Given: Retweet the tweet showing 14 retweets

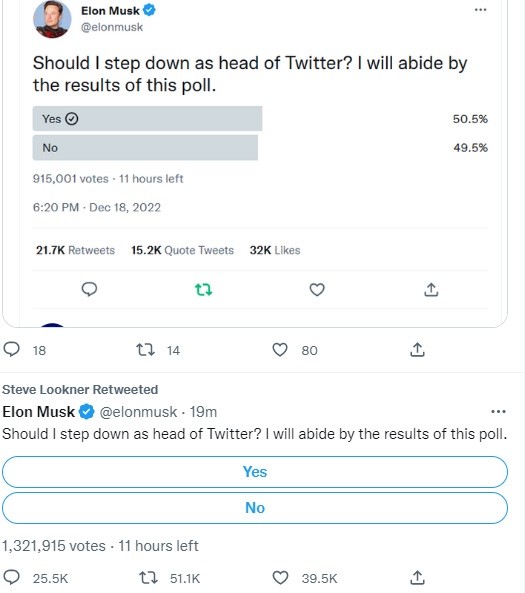Looking at the screenshot, I should coord(146,350).
